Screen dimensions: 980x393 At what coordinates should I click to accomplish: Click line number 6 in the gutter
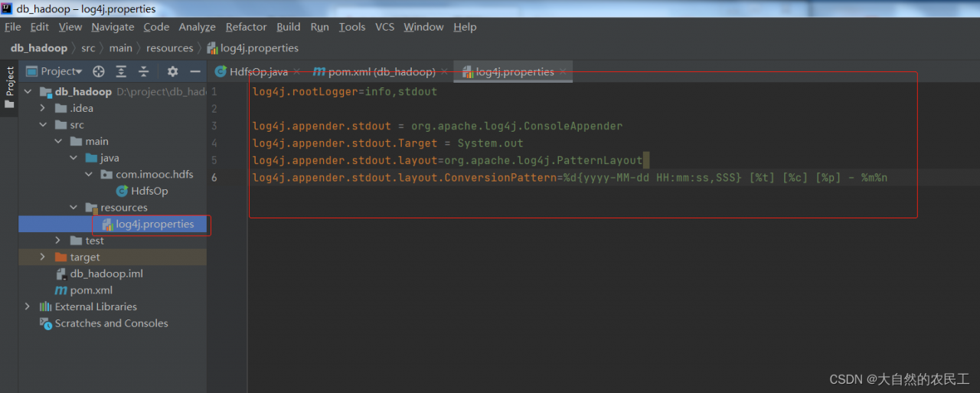pos(214,178)
